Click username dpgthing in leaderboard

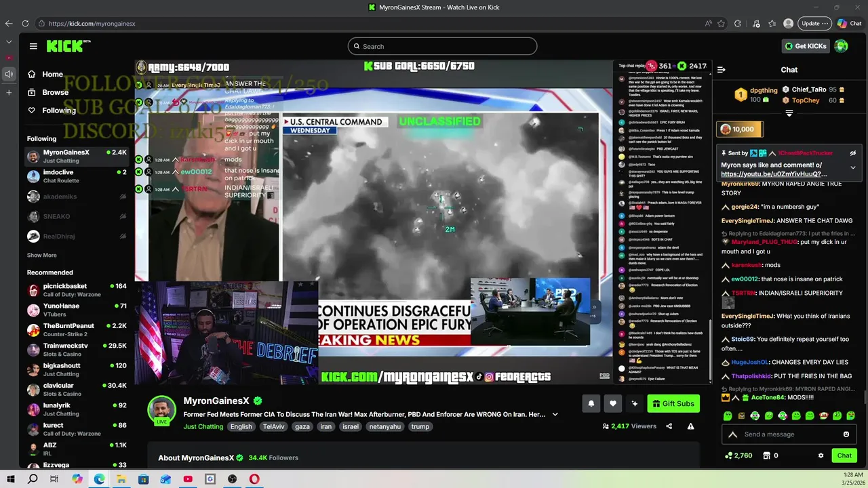point(764,90)
